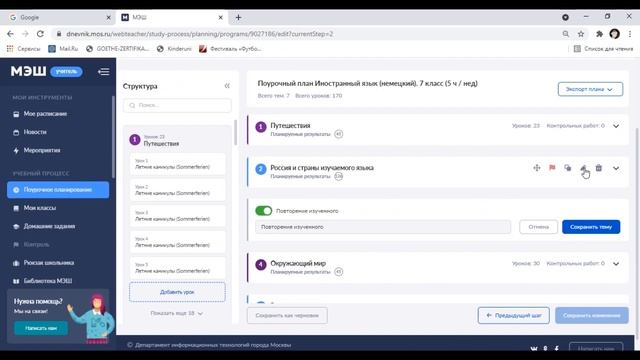
Task: Expand the Путешествия topic chevron
Action: coord(616,126)
